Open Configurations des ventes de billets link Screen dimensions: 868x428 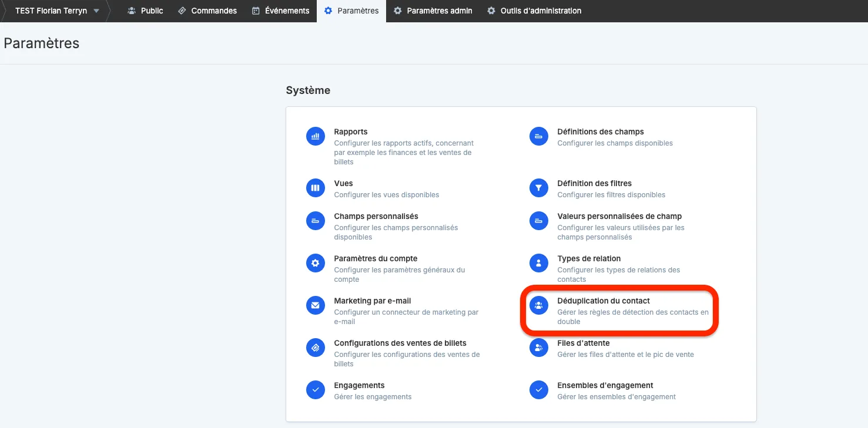[400, 343]
